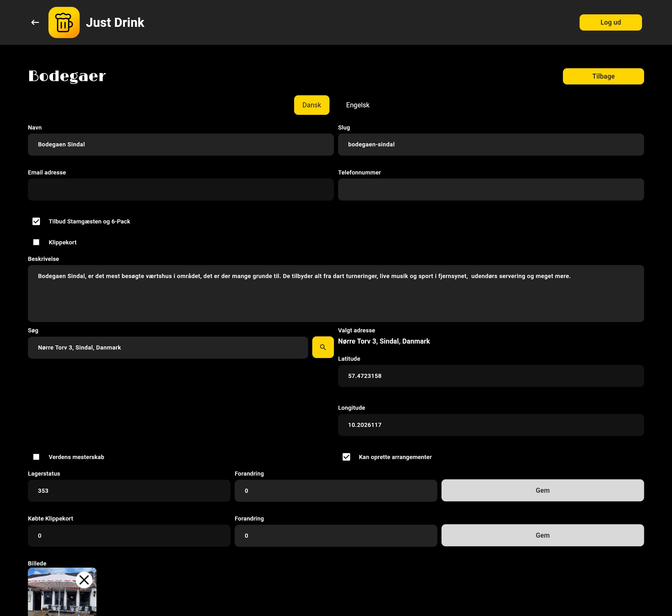Click the empty Email adresse field
The width and height of the screenshot is (672, 616).
point(180,189)
